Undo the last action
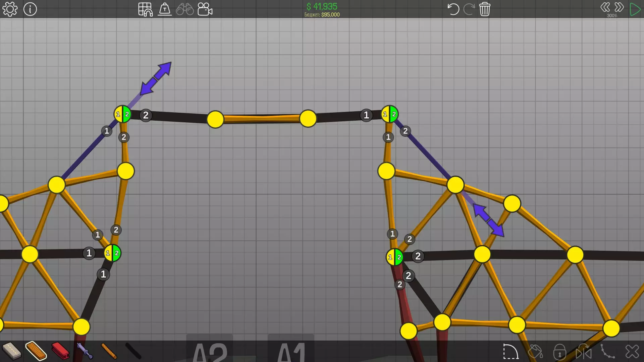The height and width of the screenshot is (362, 644). [x=453, y=9]
